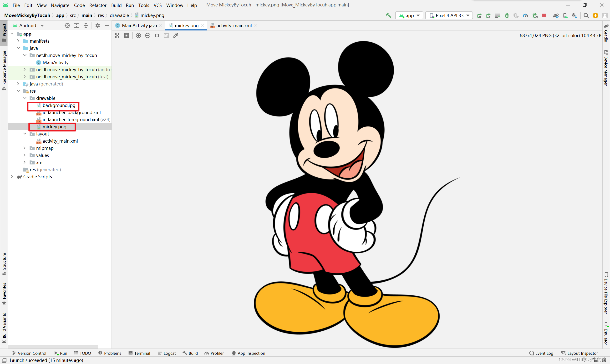Expand the mipmap folder

point(25,148)
